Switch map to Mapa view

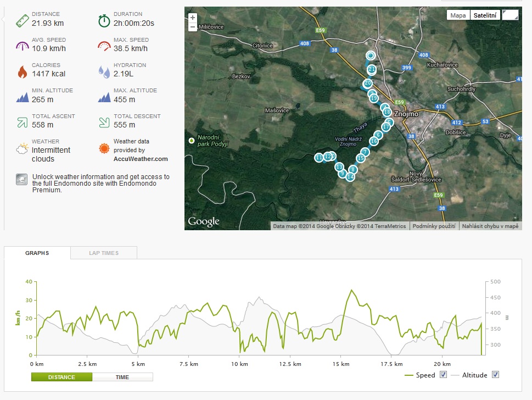pos(458,15)
